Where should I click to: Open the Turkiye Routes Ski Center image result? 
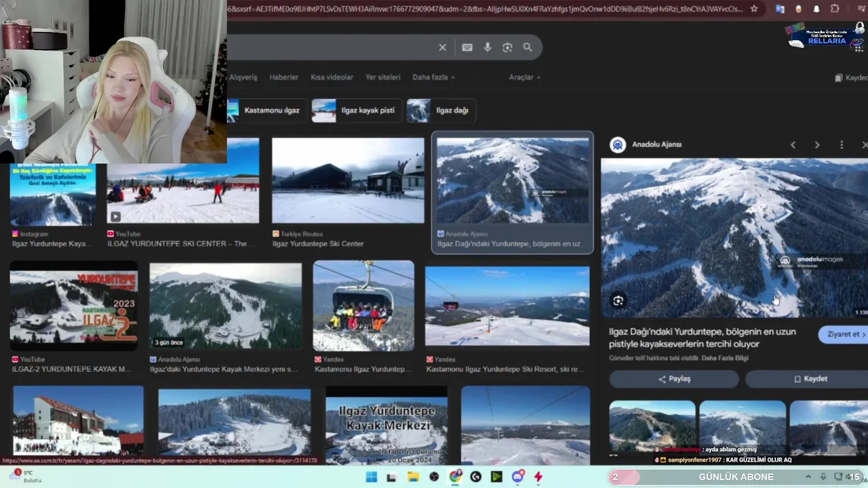point(348,181)
